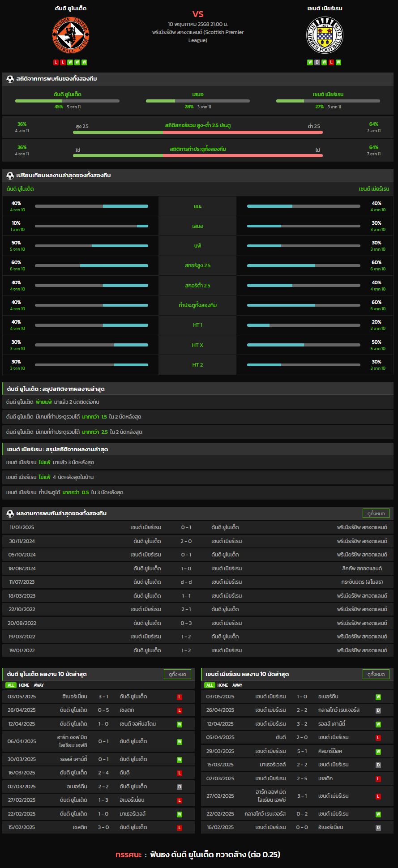Click the W badge on the Hearts 0-1 Dundee United row

pos(180,742)
